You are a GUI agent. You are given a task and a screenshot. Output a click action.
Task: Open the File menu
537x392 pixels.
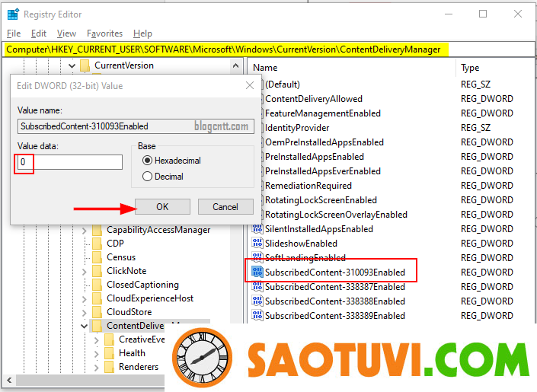[14, 33]
